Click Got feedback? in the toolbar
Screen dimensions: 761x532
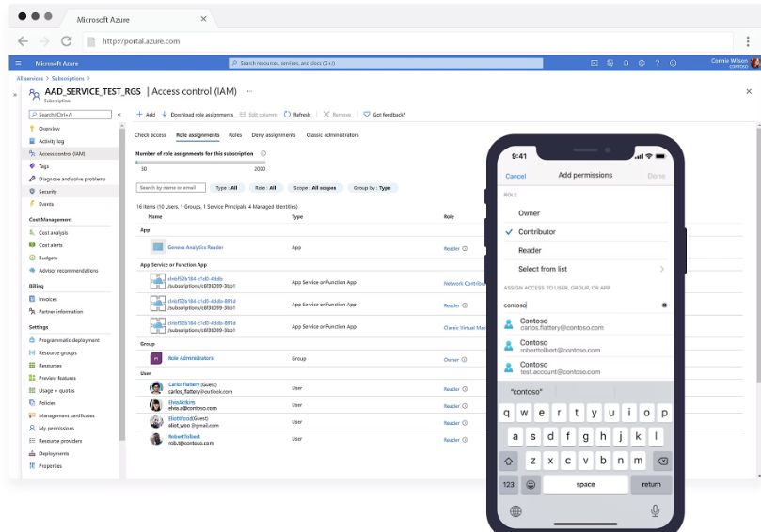pos(385,115)
